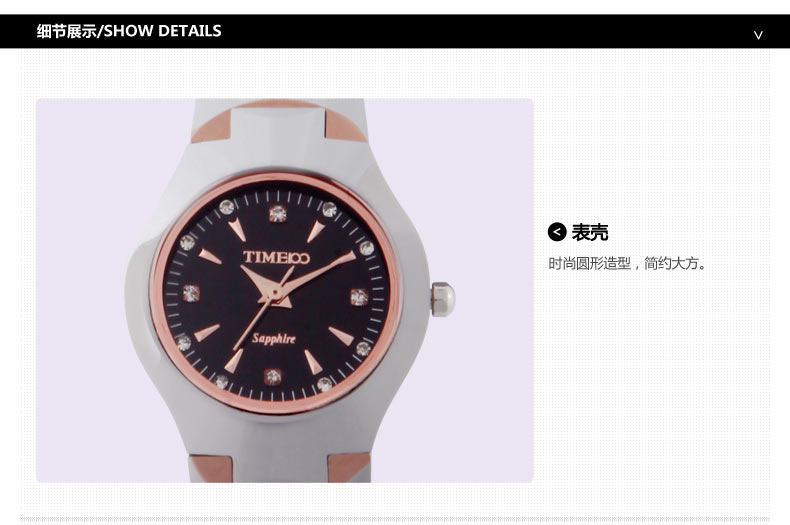
Task: Click the crystal at dial's far left
Action: point(190,292)
